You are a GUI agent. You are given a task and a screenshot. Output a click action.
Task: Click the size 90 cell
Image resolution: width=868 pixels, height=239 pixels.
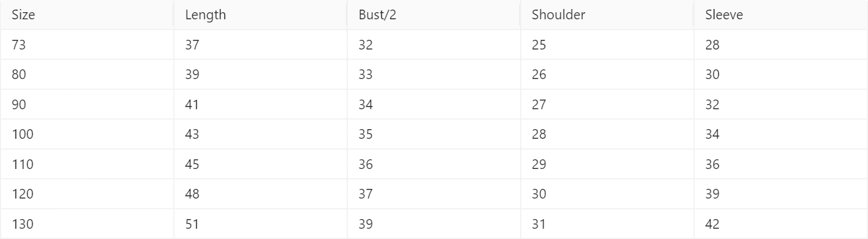[87, 105]
